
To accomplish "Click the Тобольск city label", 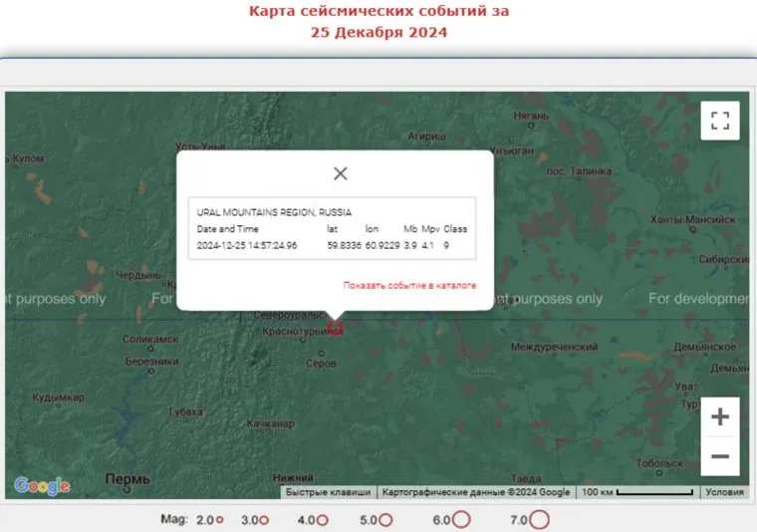I will (660, 463).
